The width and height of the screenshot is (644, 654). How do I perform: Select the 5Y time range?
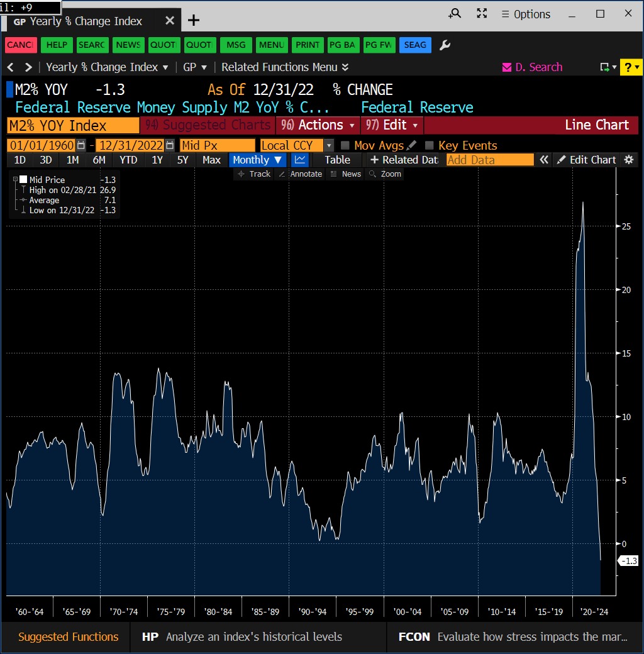[182, 160]
